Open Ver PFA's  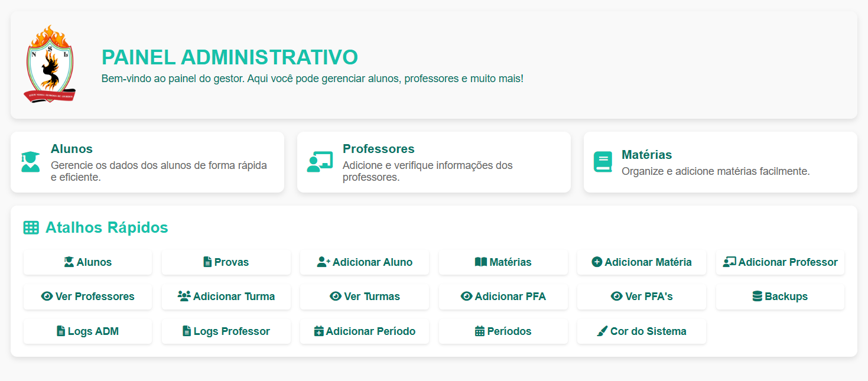pyautogui.click(x=642, y=297)
